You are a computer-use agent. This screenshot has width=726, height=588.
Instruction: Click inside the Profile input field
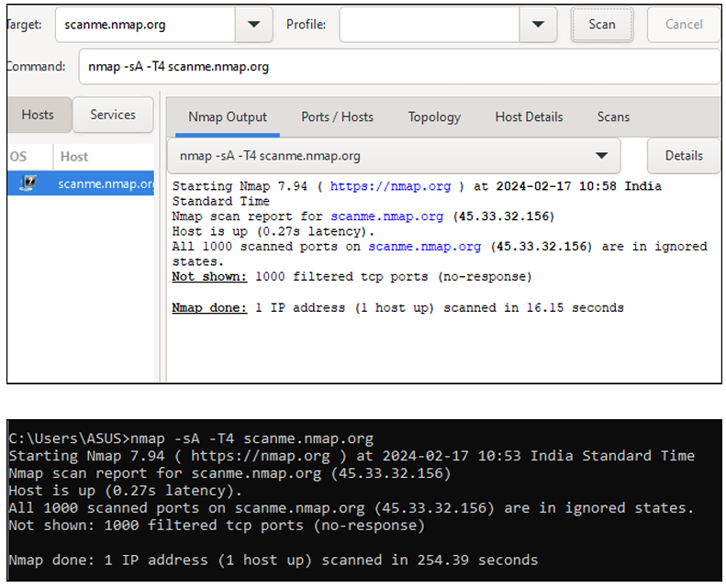pos(430,25)
